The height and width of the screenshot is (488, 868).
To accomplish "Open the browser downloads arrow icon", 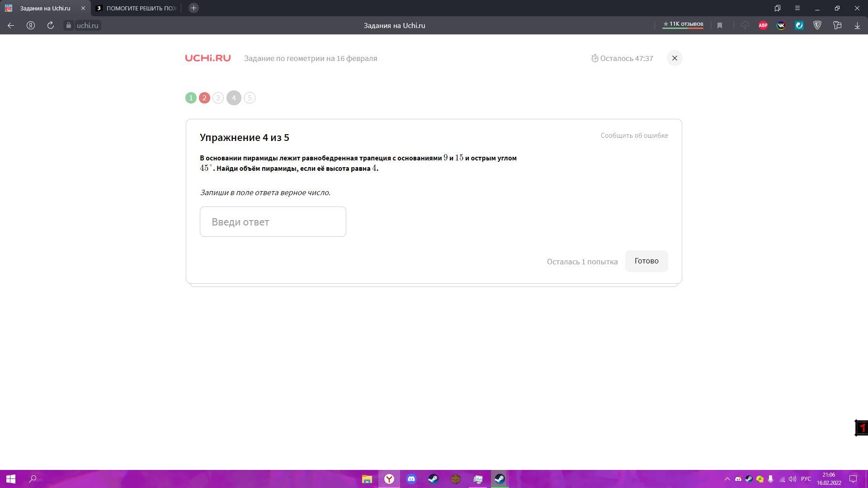I will pos(857,26).
